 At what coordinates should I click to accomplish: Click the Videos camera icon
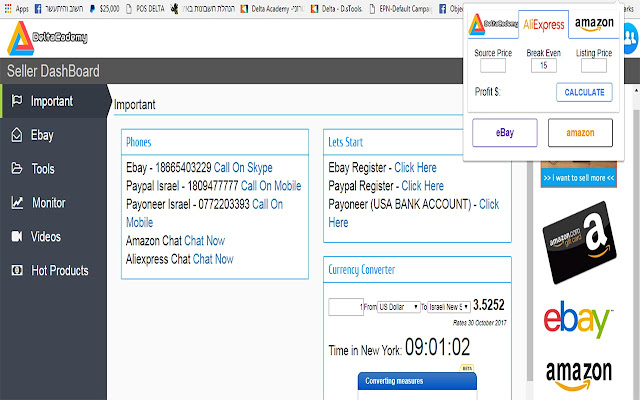(x=17, y=236)
